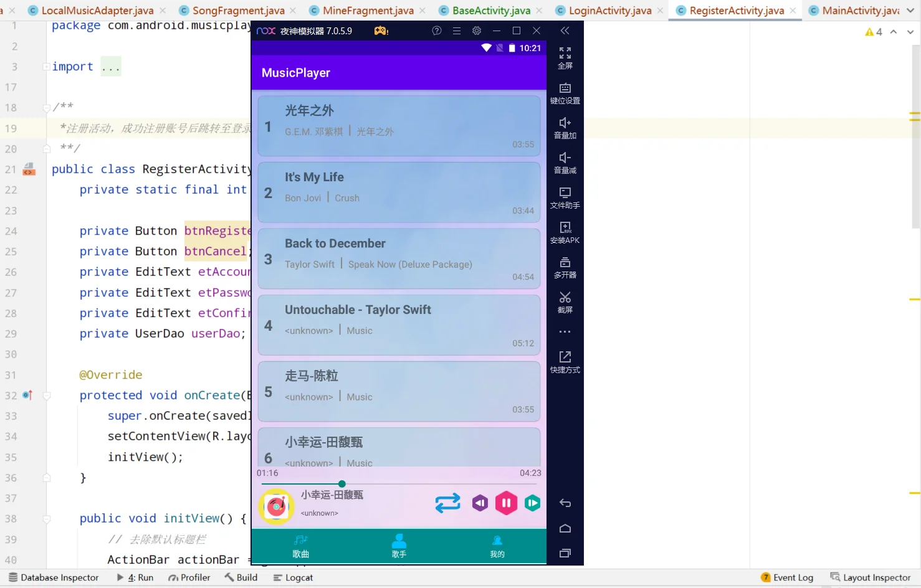
Task: Open the 歌手 tab in MusicPlayer
Action: pyautogui.click(x=399, y=546)
